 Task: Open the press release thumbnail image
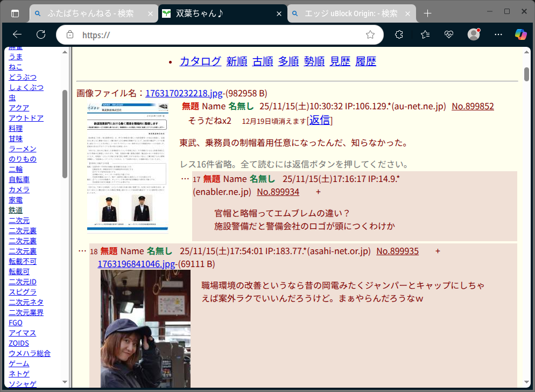point(128,167)
